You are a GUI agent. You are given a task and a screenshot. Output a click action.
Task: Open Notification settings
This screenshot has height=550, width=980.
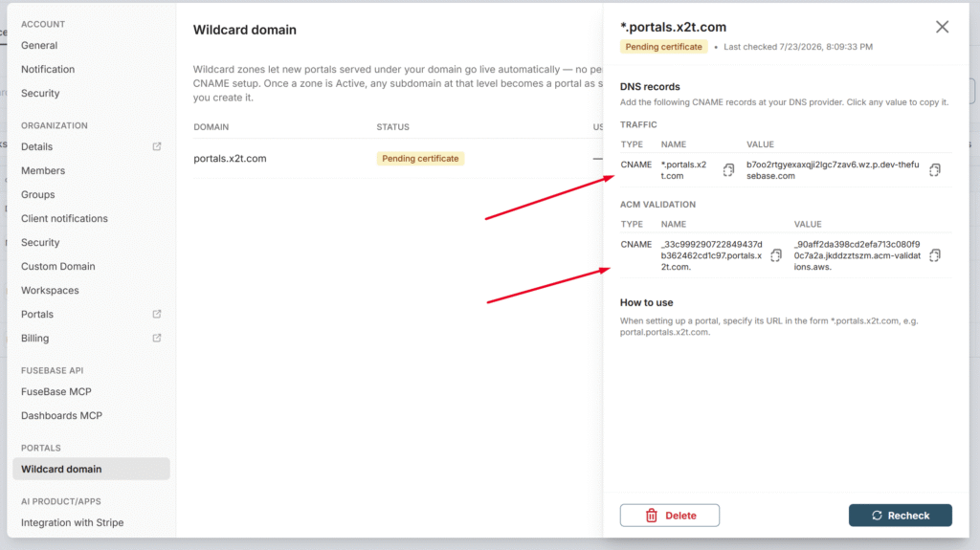pyautogui.click(x=48, y=69)
